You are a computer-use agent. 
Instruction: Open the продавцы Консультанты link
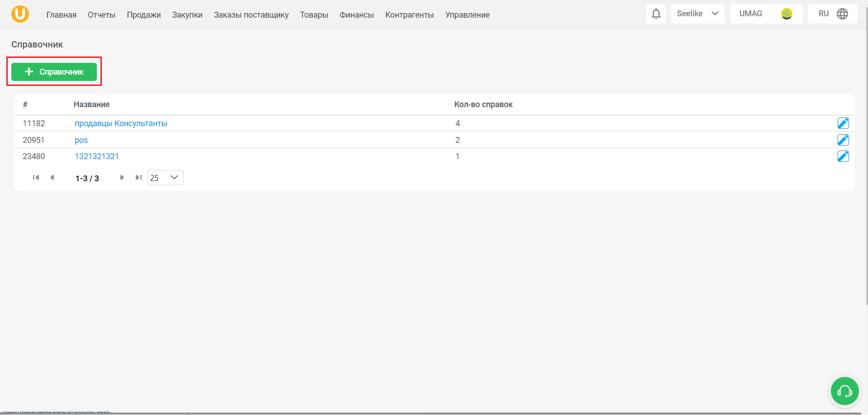pyautogui.click(x=121, y=123)
